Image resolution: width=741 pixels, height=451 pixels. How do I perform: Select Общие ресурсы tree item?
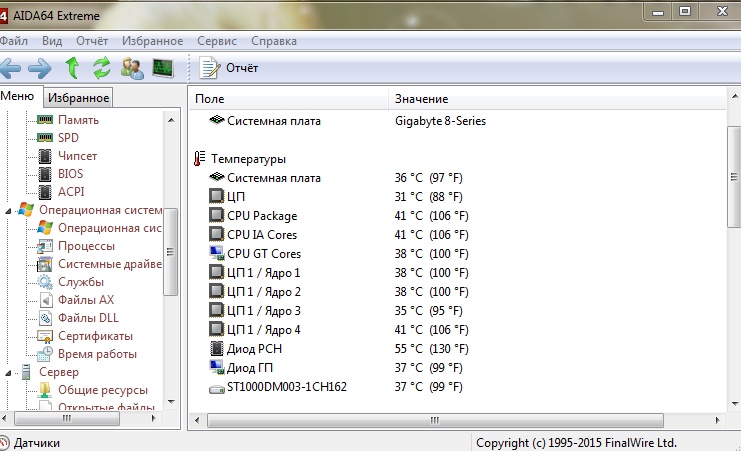click(x=103, y=390)
